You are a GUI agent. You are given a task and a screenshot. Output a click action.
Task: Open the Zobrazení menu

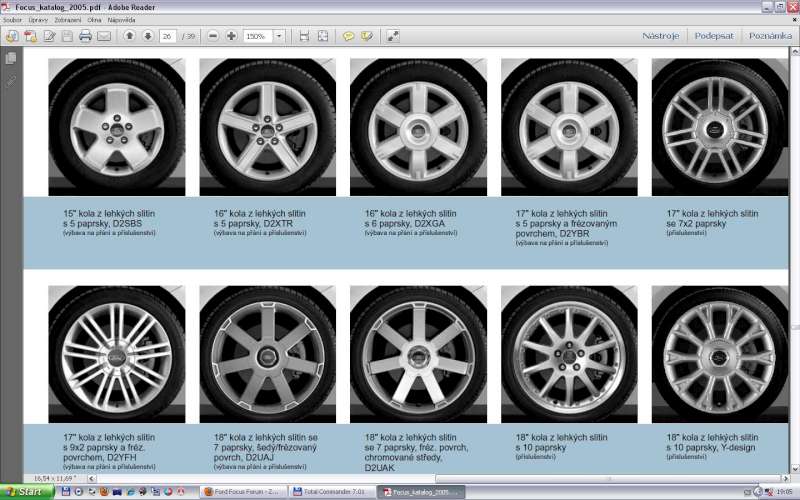68,20
